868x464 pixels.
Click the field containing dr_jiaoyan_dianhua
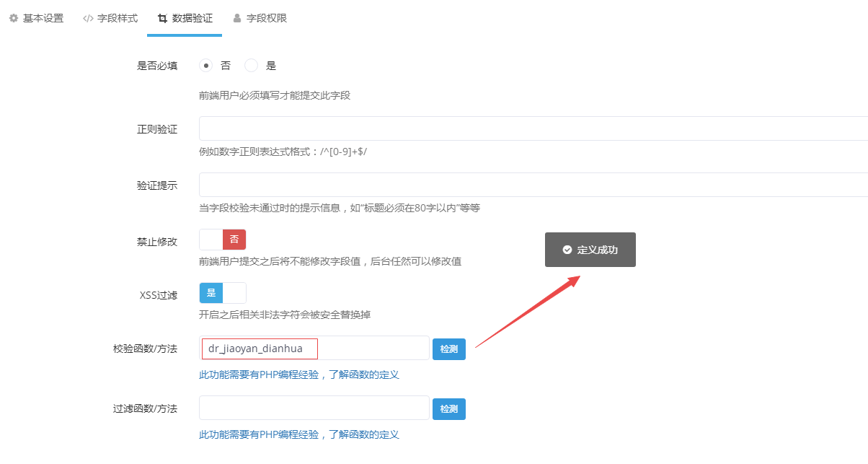point(259,349)
